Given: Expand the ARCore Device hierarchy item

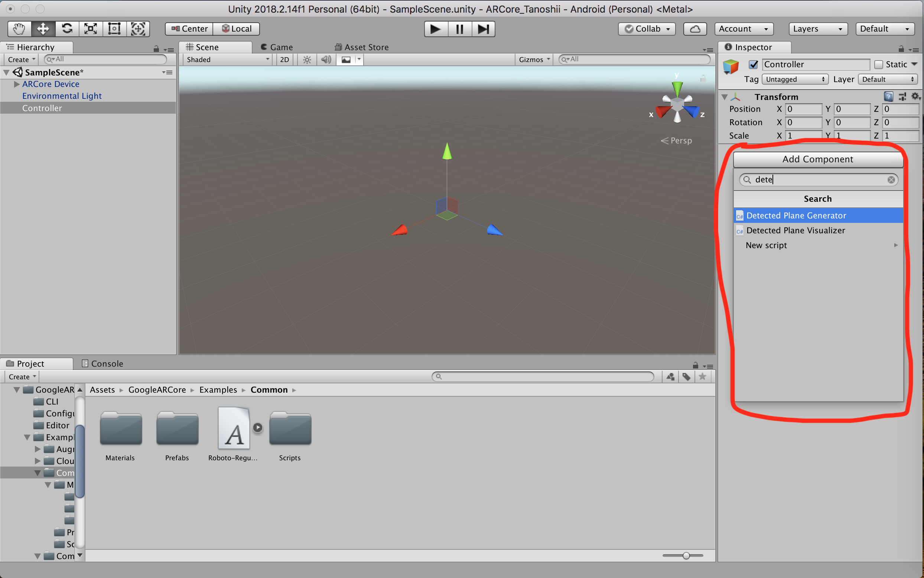Looking at the screenshot, I should tap(16, 84).
